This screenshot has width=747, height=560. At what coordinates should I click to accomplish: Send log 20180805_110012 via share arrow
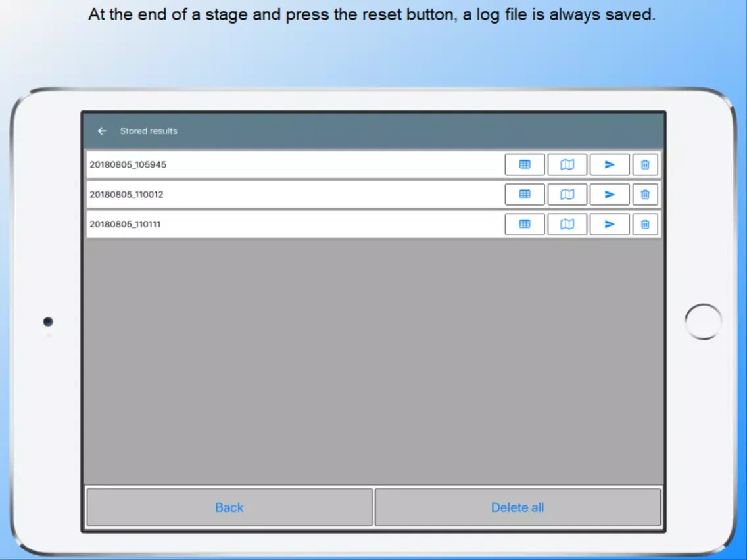[610, 195]
